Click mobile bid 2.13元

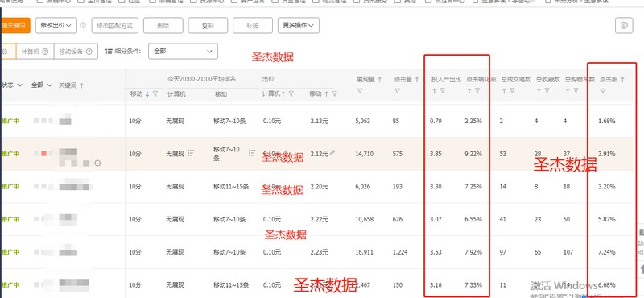[319, 121]
